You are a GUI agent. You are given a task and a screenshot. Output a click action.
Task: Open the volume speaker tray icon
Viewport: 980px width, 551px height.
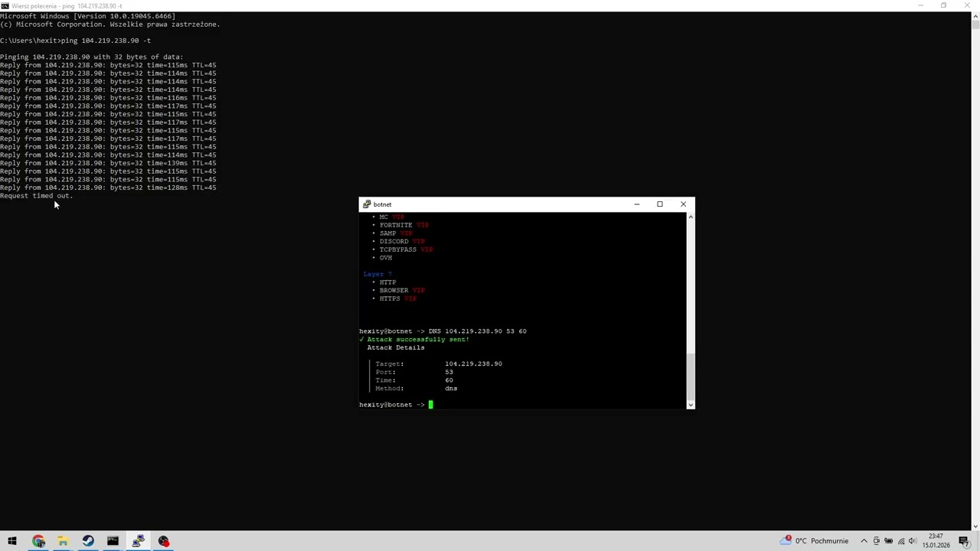point(913,541)
